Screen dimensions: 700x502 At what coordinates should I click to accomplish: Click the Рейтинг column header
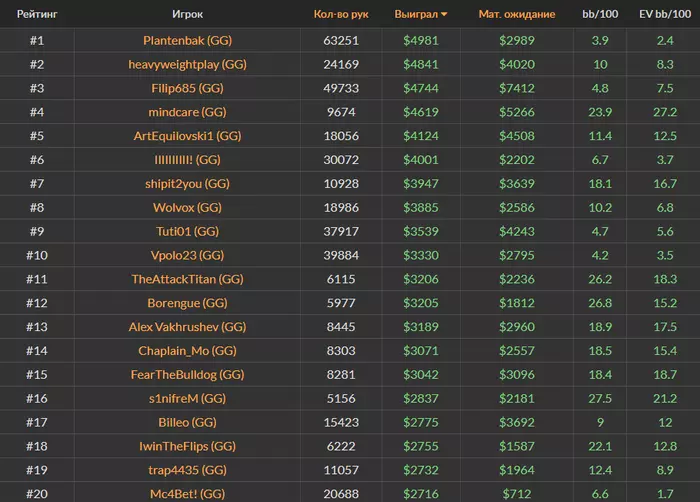point(37,15)
